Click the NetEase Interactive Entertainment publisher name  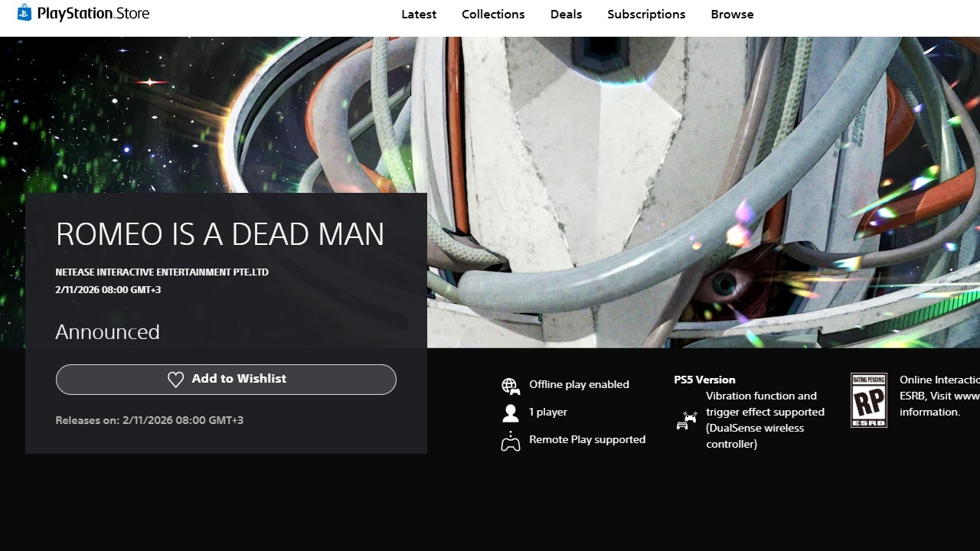(x=162, y=272)
